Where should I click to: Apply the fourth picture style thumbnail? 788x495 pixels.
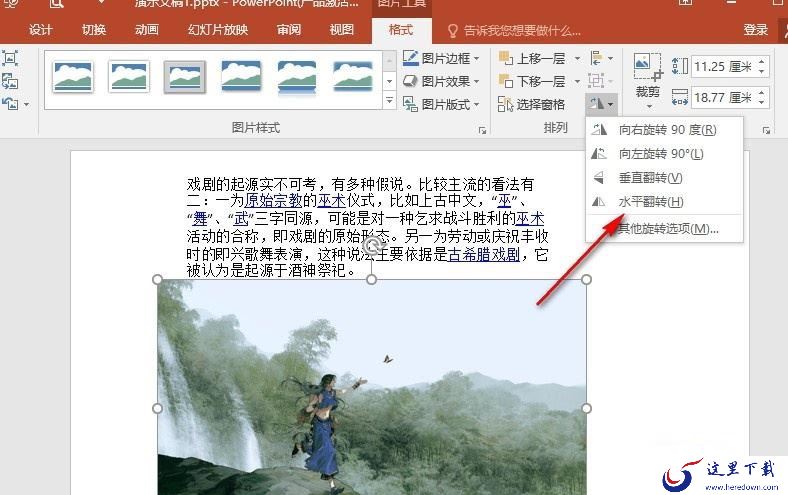click(241, 76)
